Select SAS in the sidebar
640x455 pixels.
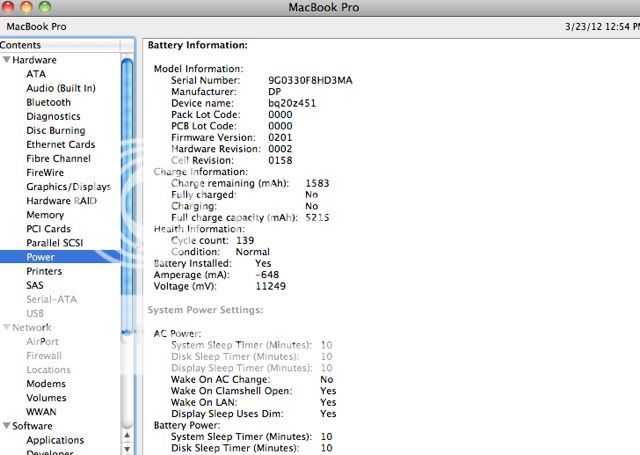click(35, 285)
